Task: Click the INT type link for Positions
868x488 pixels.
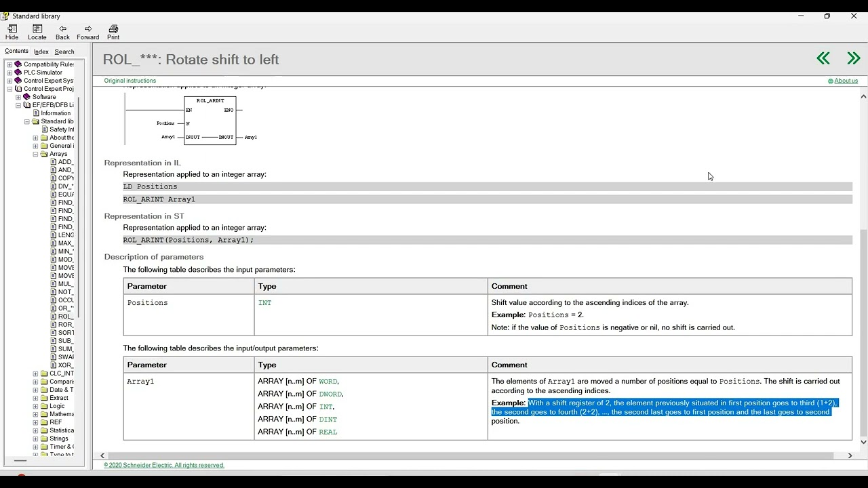Action: point(264,303)
